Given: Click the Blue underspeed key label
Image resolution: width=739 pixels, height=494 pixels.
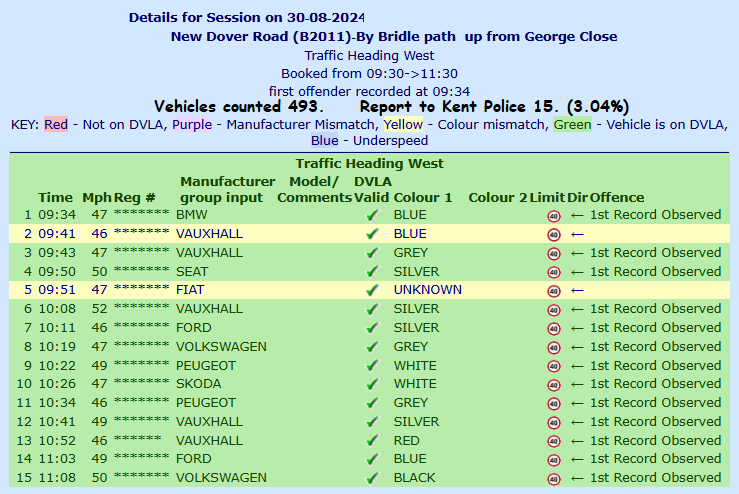Looking at the screenshot, I should 325,140.
